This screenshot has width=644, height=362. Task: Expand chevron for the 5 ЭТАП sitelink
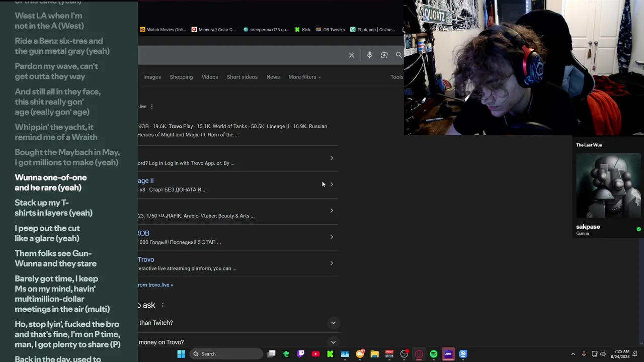(x=332, y=237)
